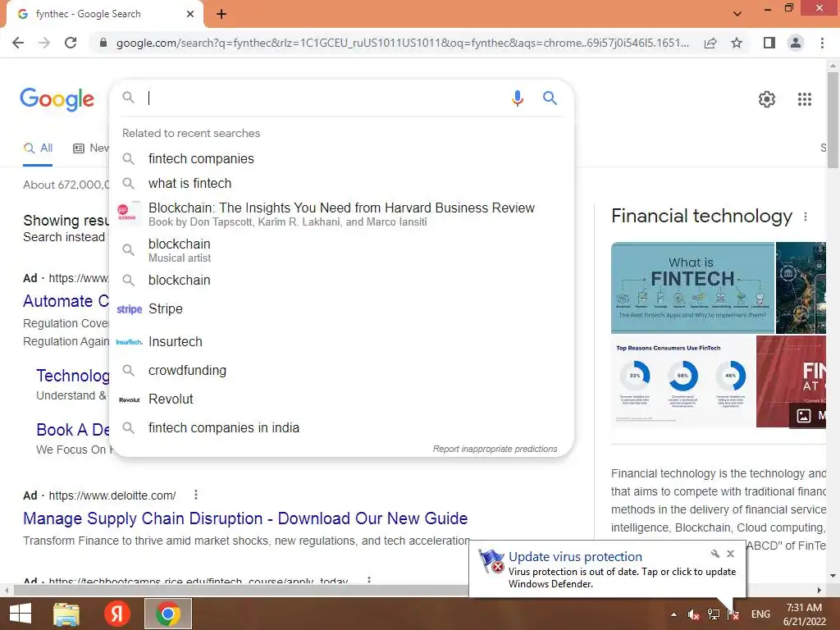
Task: Launch Yandex browser from taskbar
Action: 116,614
